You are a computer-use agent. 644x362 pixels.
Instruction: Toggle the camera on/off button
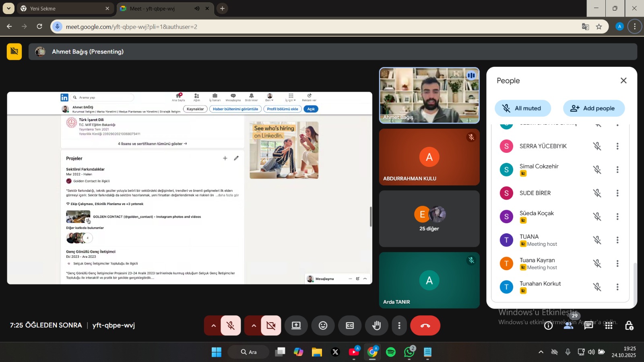tap(271, 326)
